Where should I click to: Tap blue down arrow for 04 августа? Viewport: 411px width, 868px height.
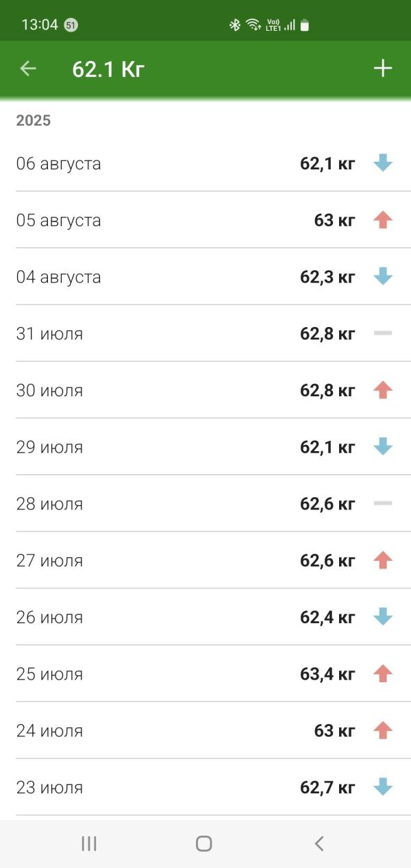[x=383, y=277]
